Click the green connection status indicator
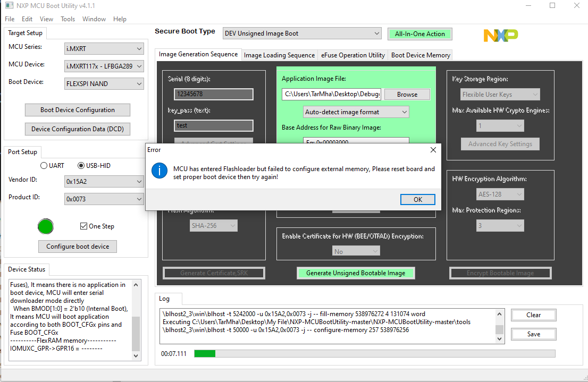588x382 pixels. 46,226
